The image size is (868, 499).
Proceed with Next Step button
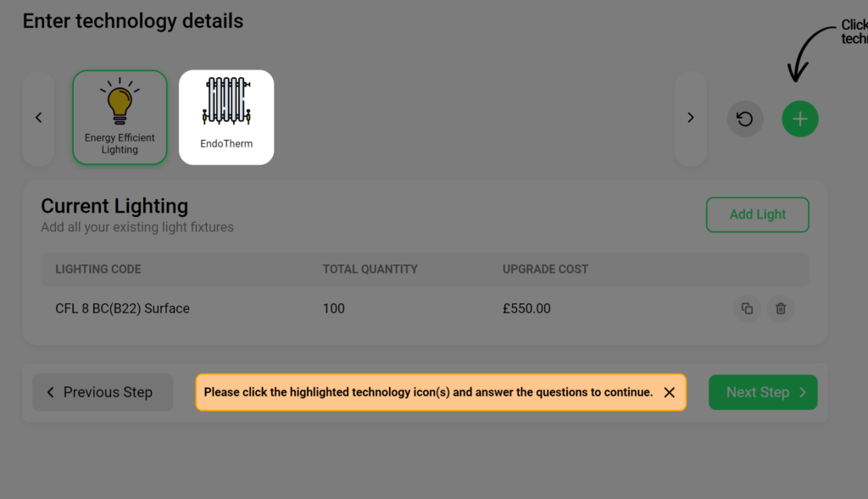[763, 392]
